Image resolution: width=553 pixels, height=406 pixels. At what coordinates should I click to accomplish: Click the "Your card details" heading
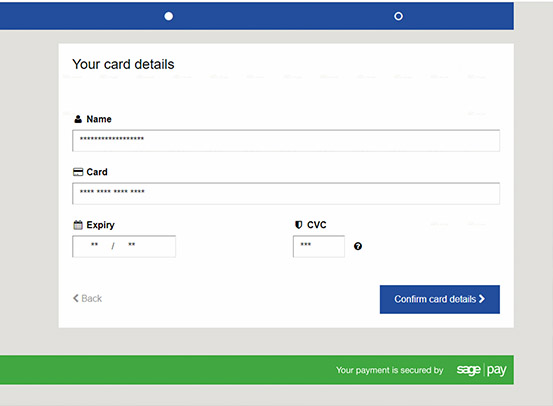coord(123,64)
